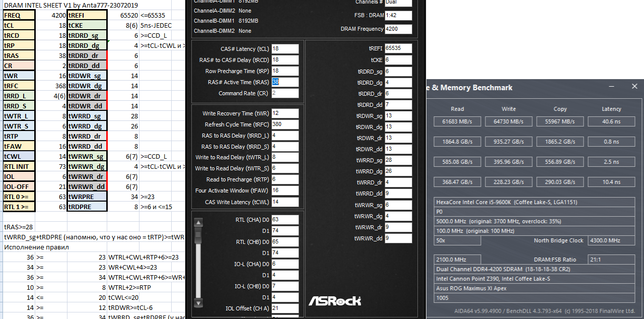Select the 1864.8 GB/s read value in AIDA64
The image size is (644, 319).
[x=458, y=142]
